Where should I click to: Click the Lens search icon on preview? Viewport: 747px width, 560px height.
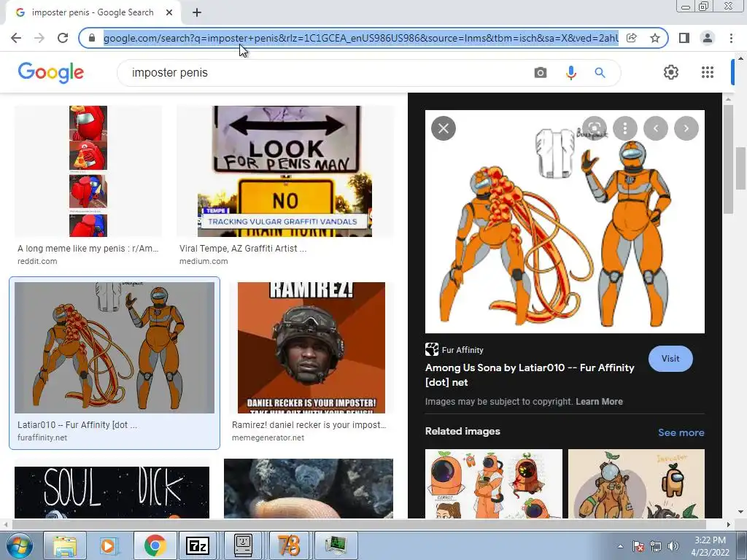[595, 128]
